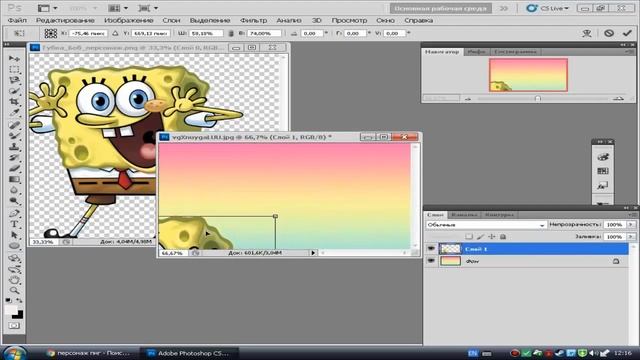Select the History Brush tool

pos(14,157)
